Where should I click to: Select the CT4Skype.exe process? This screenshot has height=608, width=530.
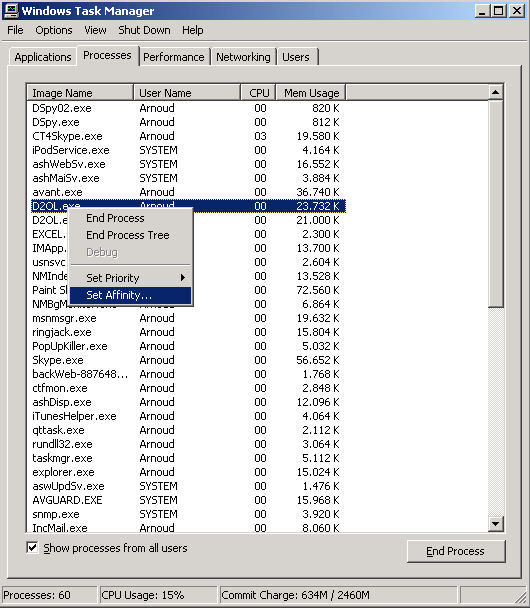[x=186, y=136]
